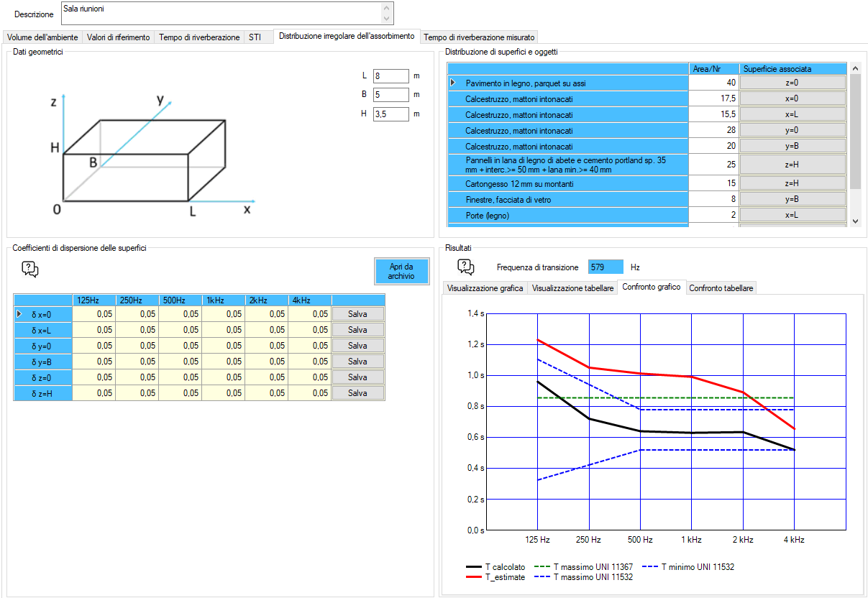Open associated surface for Cartongesso row
Image resolution: width=868 pixels, height=598 pixels.
792,184
